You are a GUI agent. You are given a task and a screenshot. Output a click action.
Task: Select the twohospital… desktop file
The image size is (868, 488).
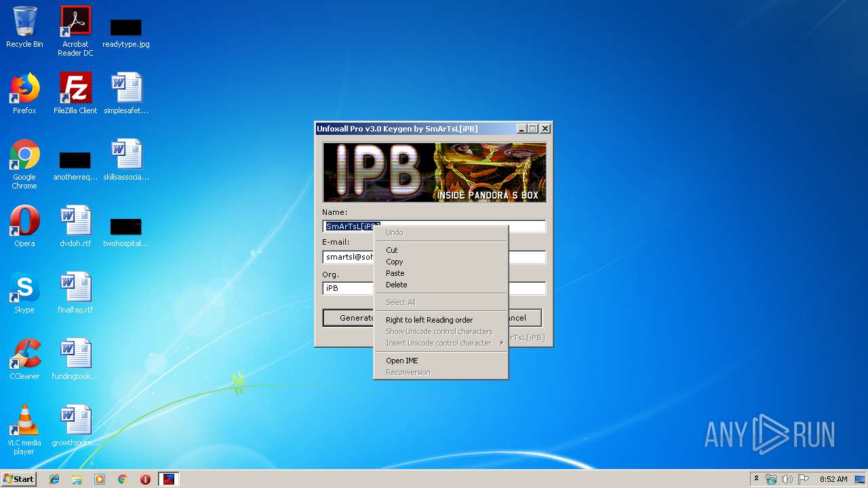(126, 233)
